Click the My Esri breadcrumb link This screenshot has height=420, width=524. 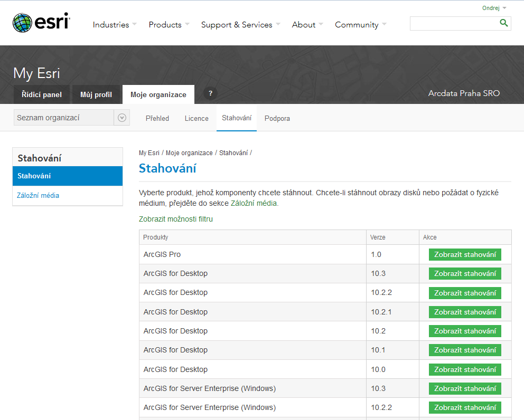[x=149, y=153]
